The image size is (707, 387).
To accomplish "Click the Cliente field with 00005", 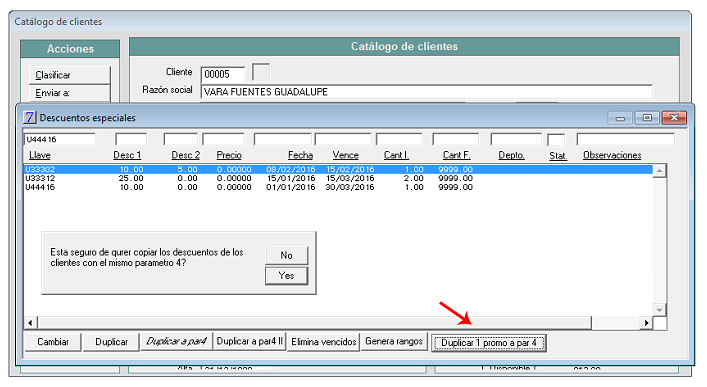I will 223,74.
